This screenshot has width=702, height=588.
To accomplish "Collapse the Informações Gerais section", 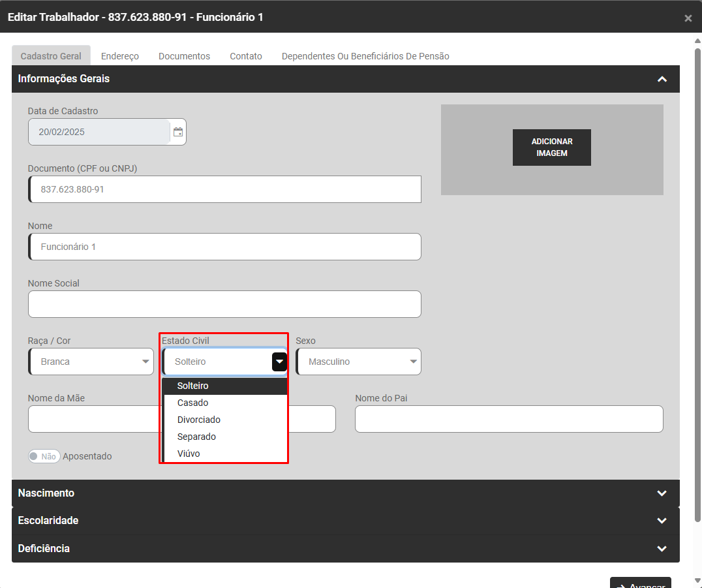I will click(662, 79).
